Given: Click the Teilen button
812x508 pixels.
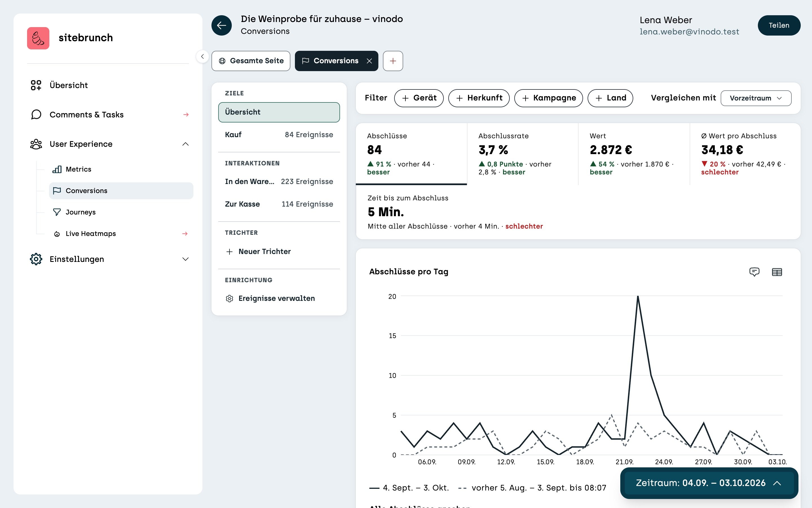Looking at the screenshot, I should click(779, 25).
